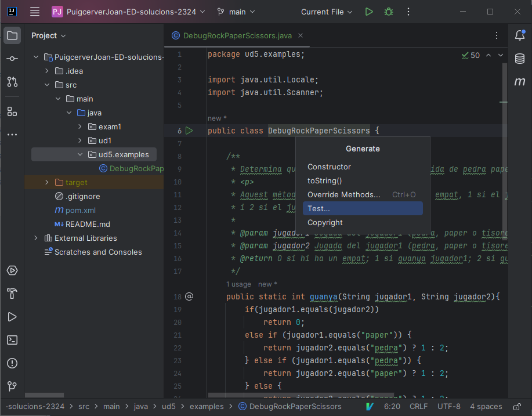
Task: Open the Maven tool window
Action: click(x=520, y=82)
